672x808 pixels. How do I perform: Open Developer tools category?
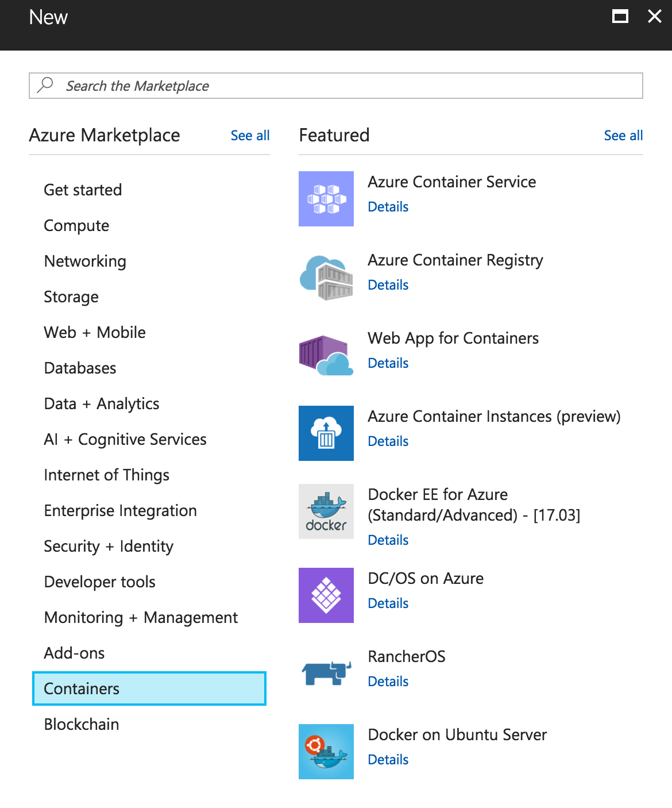(100, 582)
